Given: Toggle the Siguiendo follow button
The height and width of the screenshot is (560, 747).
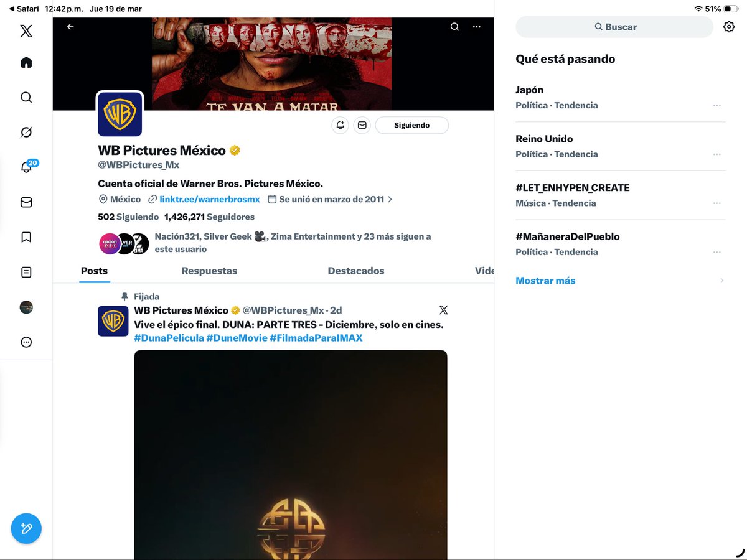Looking at the screenshot, I should point(411,125).
